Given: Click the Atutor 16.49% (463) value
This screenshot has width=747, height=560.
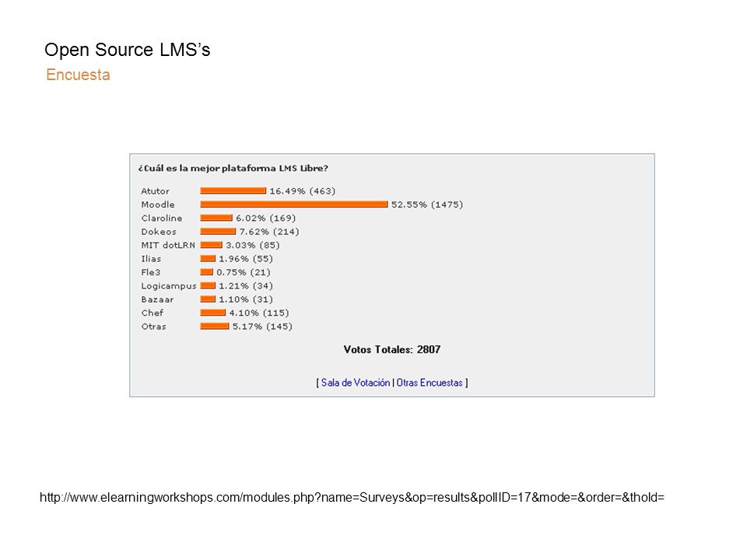Looking at the screenshot, I should 303,191.
